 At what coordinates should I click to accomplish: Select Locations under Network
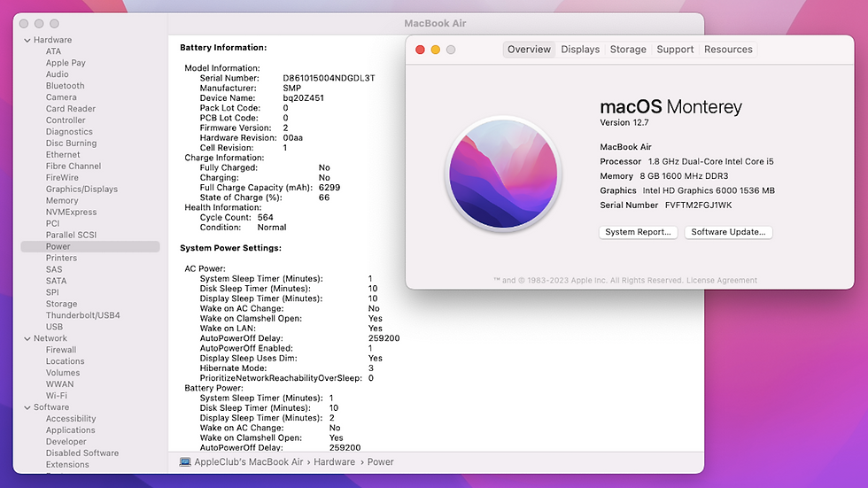pos(66,361)
